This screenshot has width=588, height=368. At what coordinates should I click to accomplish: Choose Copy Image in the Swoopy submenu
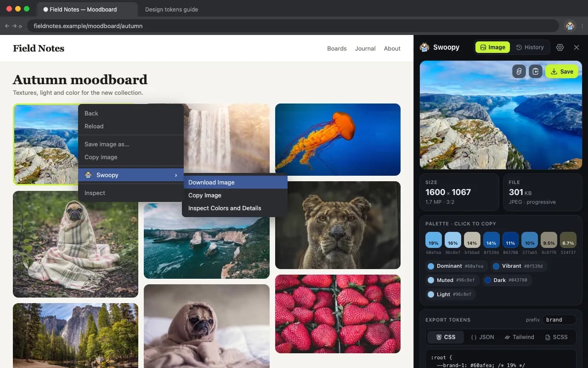(x=235, y=195)
